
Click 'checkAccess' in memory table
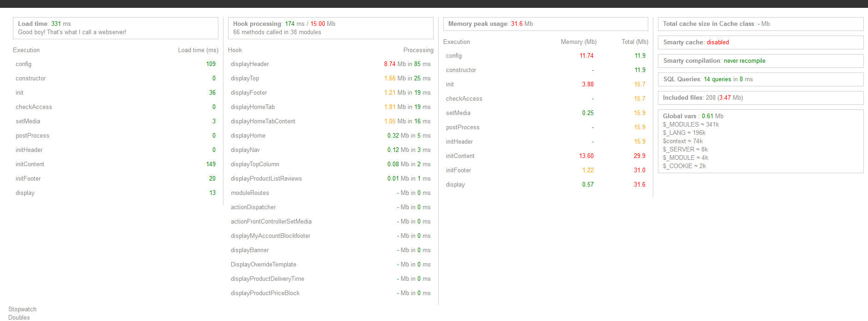coord(464,99)
